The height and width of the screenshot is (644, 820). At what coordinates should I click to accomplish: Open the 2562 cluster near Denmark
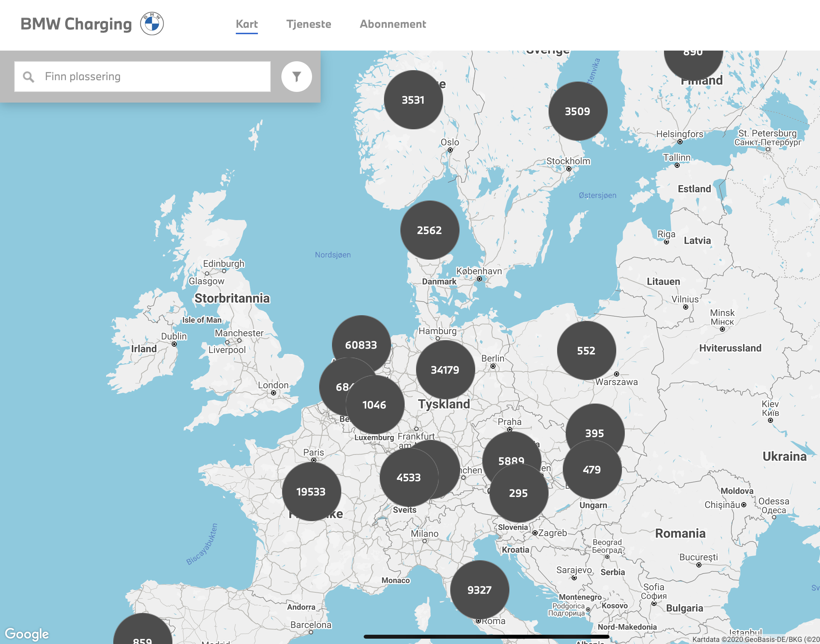click(430, 230)
